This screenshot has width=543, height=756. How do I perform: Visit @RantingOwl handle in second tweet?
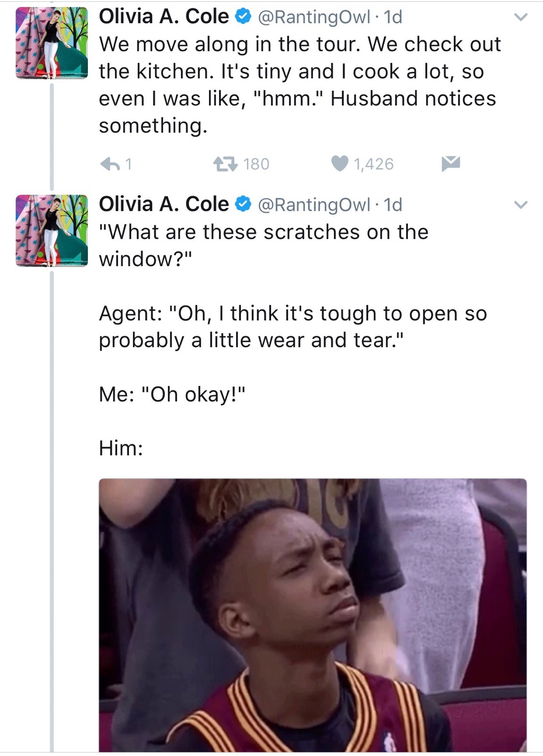pos(314,205)
